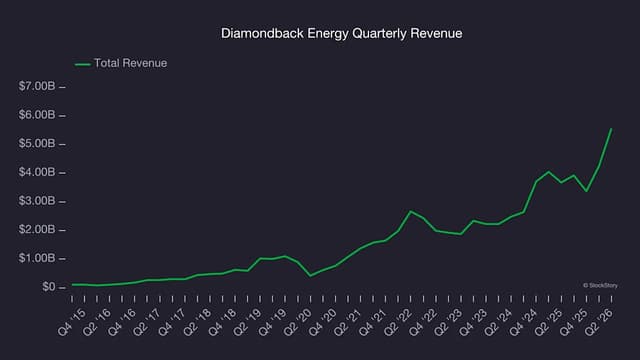The width and height of the screenshot is (640, 360).
Task: Select the Q2 '20 x-axis label
Action: tap(298, 322)
